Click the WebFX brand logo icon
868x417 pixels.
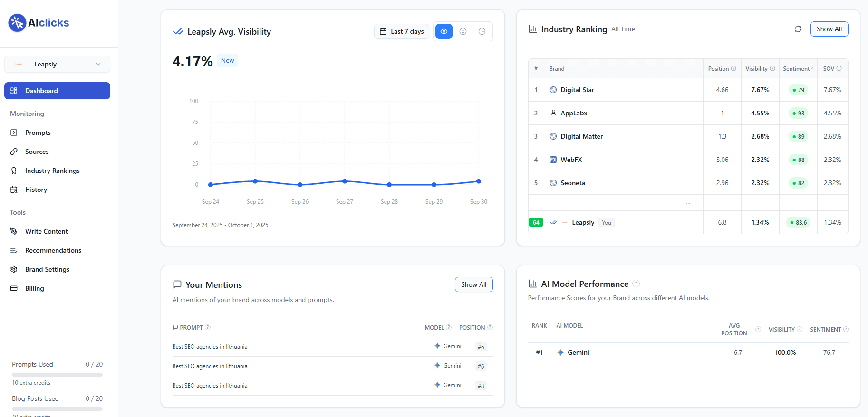tap(553, 160)
